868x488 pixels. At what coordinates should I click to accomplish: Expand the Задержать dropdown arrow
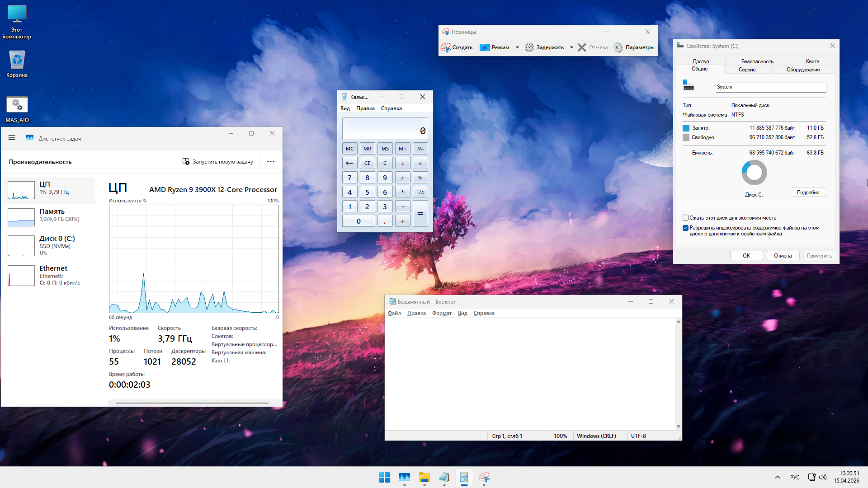(571, 47)
